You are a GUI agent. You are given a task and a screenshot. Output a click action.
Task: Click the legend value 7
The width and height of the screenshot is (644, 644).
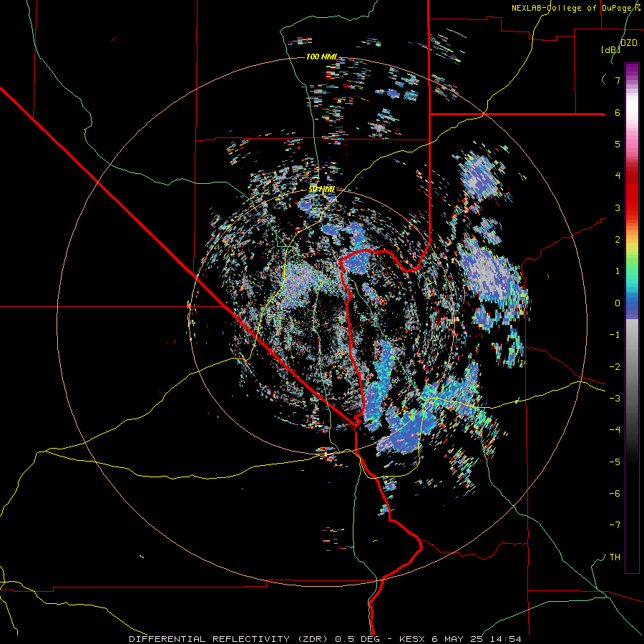click(x=618, y=80)
